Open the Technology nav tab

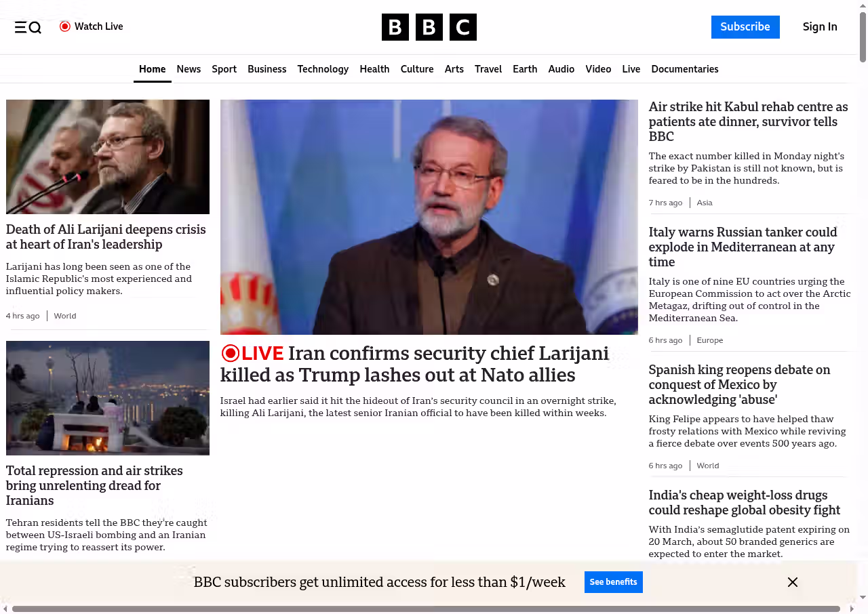pyautogui.click(x=323, y=69)
